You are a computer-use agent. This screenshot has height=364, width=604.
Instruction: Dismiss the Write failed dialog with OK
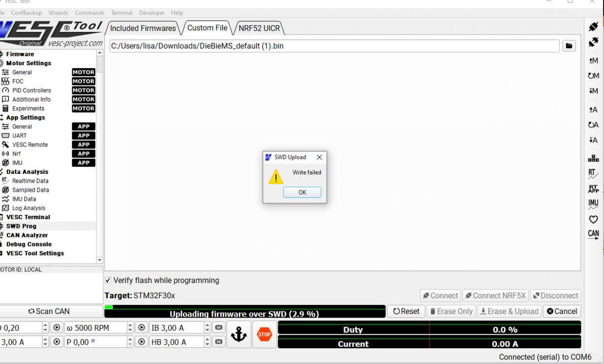[302, 192]
